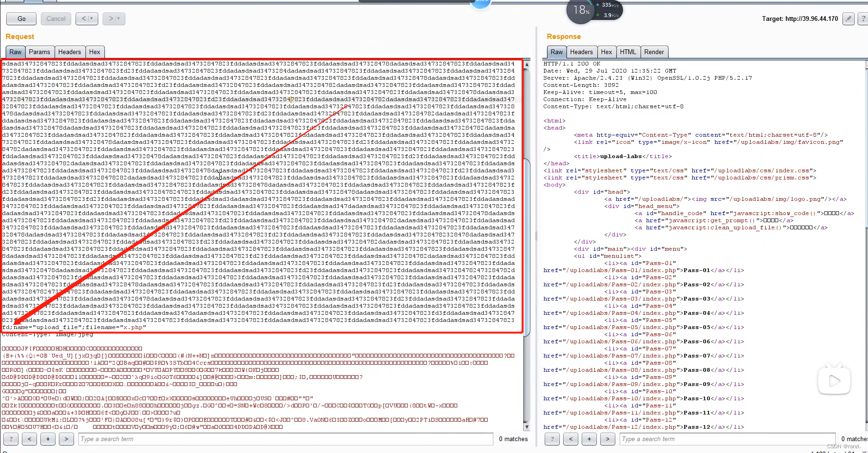
Task: Switch to Response Hex tab
Action: (x=606, y=52)
